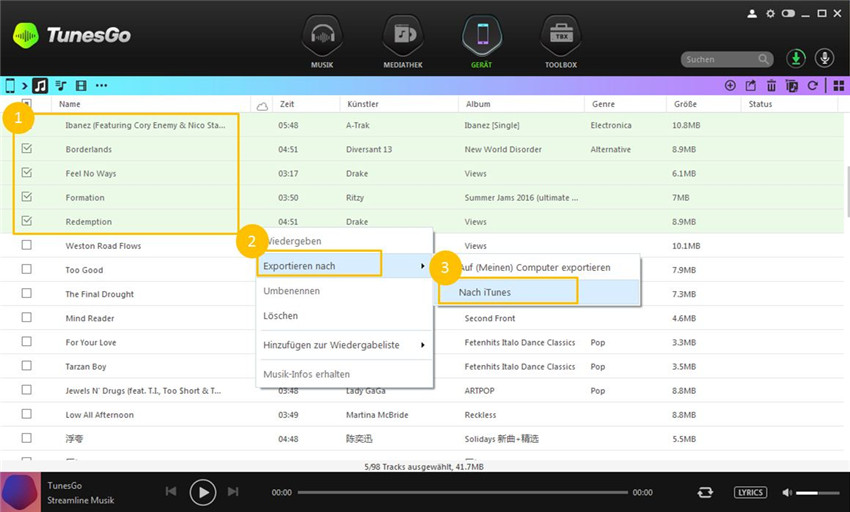Uncheck the Feel No Ways checkbox
The image size is (850, 512).
pos(27,172)
